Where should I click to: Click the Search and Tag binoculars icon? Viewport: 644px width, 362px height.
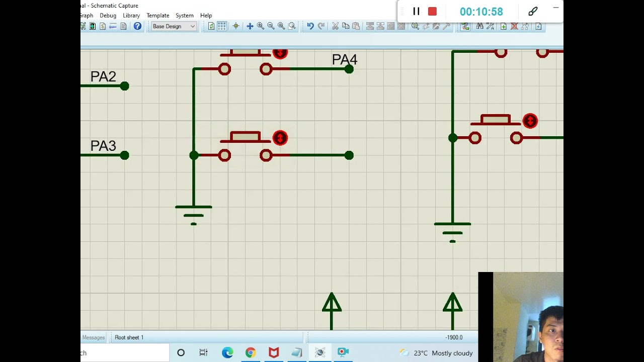479,26
